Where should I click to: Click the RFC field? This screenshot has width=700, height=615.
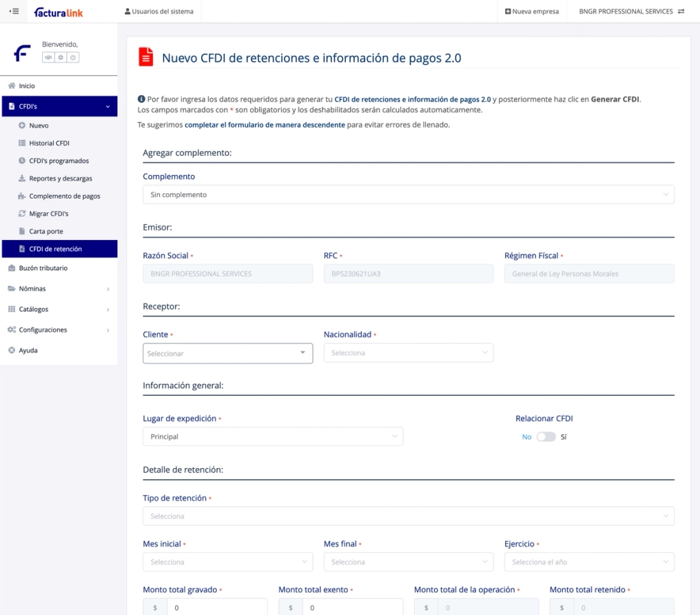(x=409, y=274)
